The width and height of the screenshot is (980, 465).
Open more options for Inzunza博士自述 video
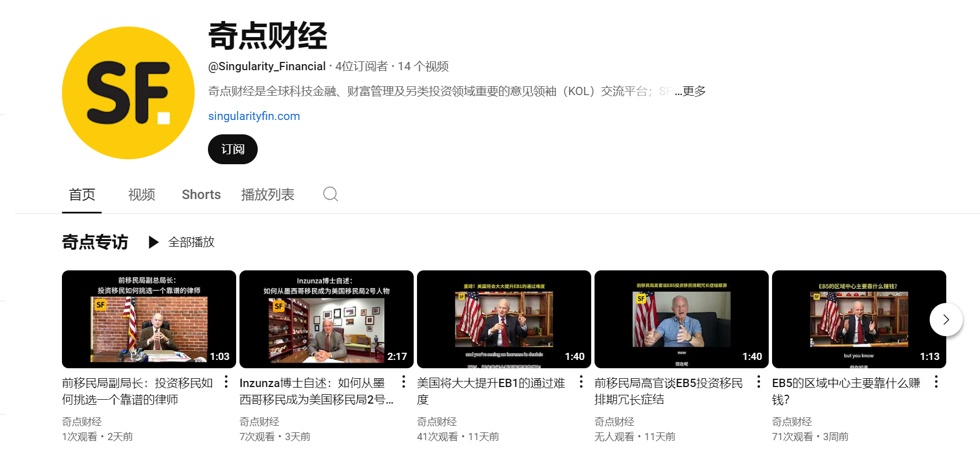pyautogui.click(x=404, y=382)
